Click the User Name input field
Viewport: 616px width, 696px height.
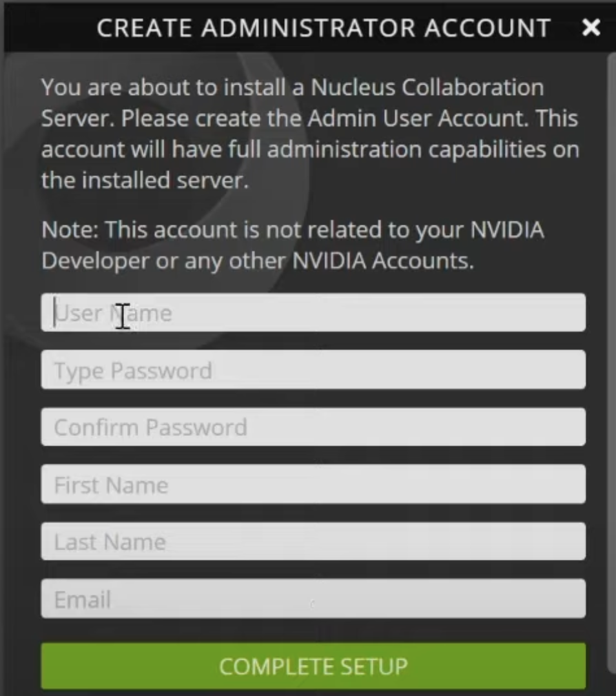[313, 313]
